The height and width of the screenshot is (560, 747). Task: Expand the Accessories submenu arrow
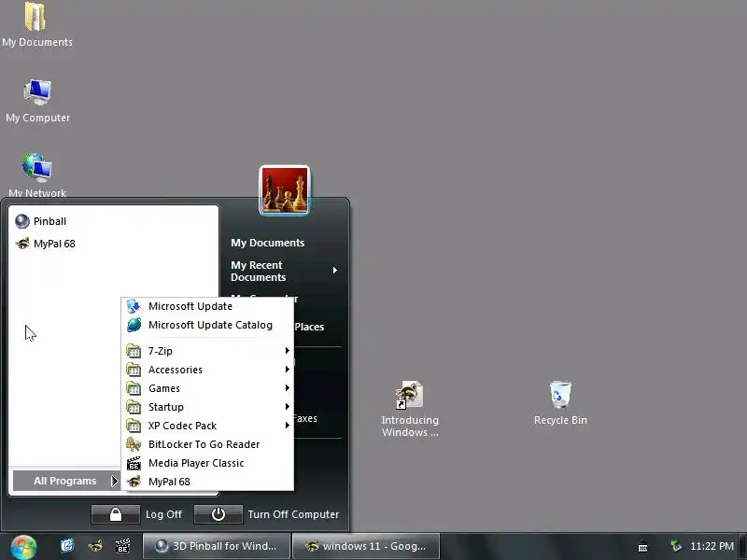point(288,370)
